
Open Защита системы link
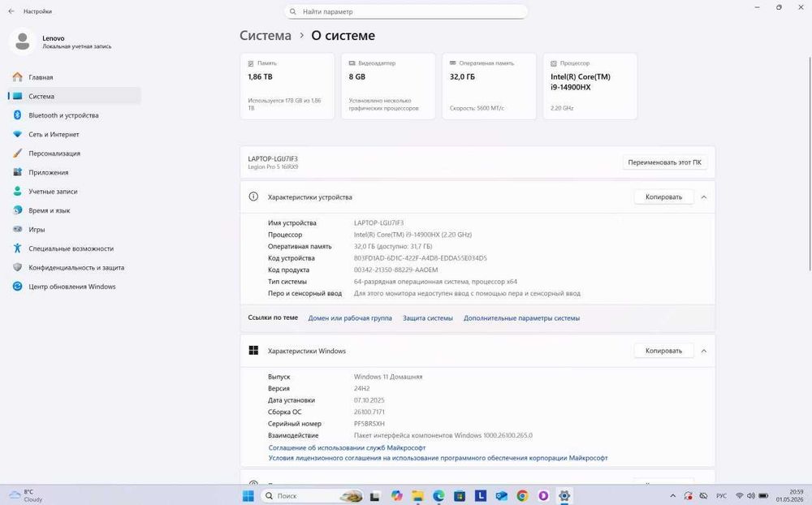pyautogui.click(x=428, y=318)
